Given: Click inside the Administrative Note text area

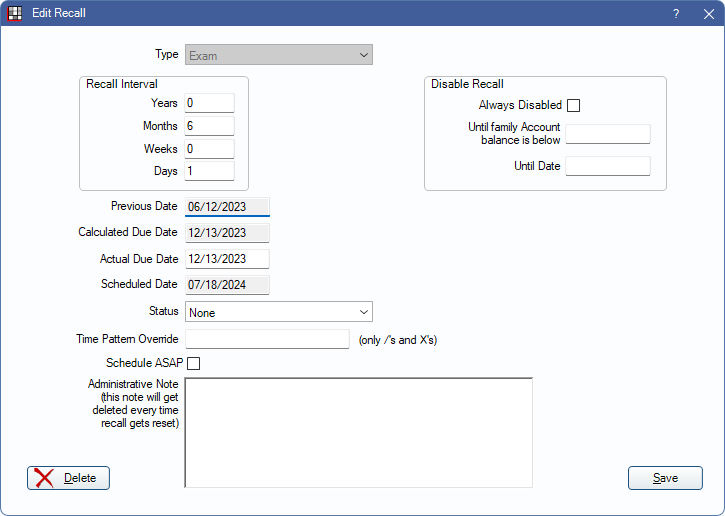Looking at the screenshot, I should coord(358,432).
